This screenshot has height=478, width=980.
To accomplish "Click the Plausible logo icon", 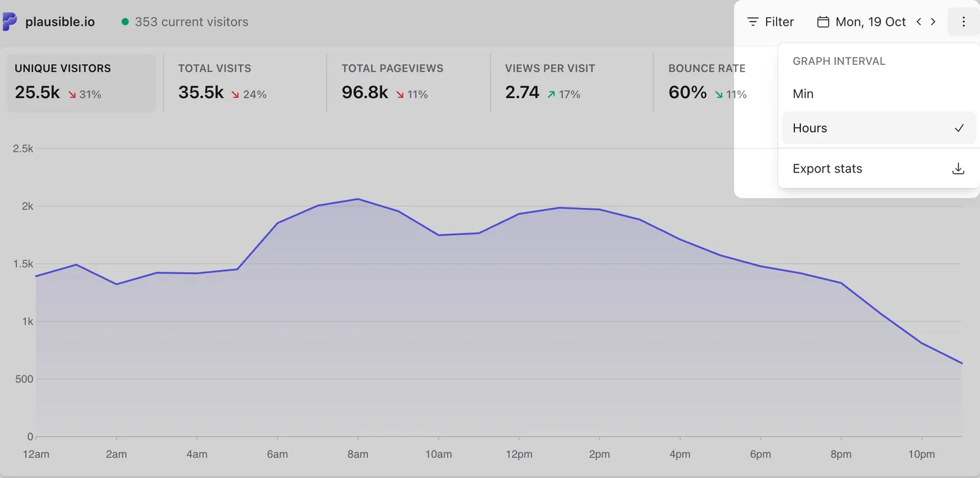I will coord(9,21).
